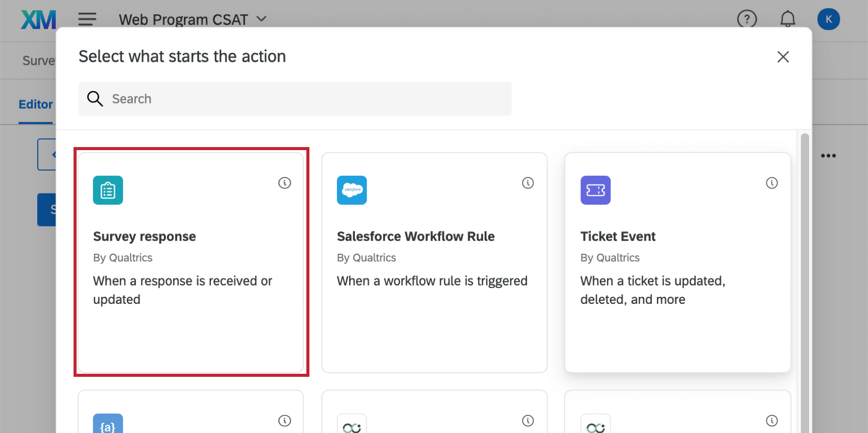Open the notifications bell

point(788,19)
